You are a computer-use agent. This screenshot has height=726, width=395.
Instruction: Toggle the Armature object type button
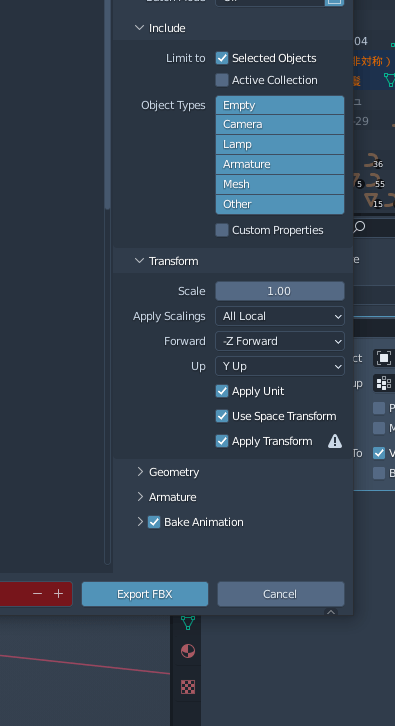coord(280,164)
